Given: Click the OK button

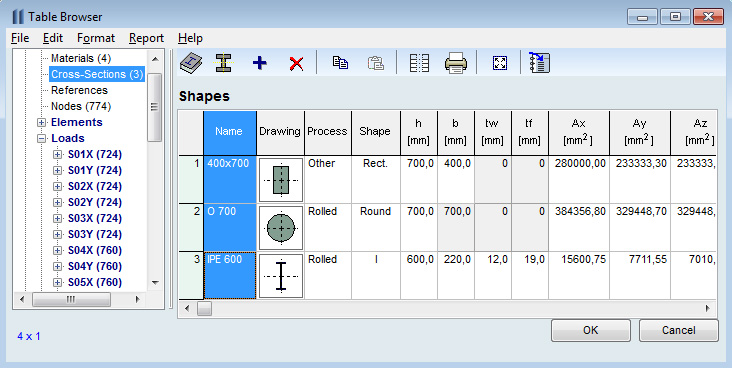Looking at the screenshot, I should 591,330.
